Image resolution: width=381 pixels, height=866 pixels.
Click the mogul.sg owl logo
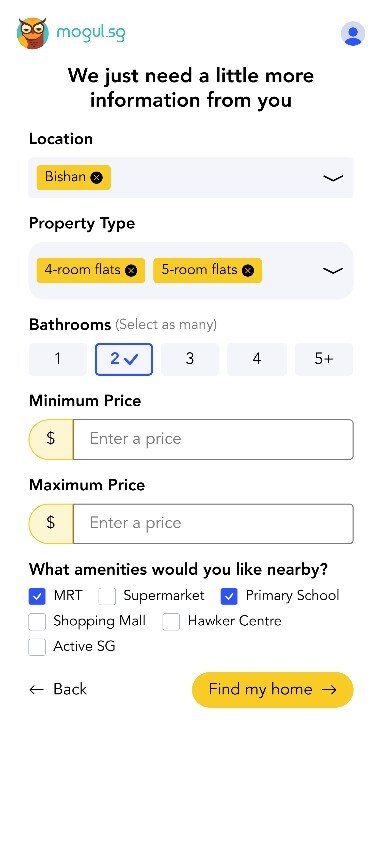point(33,33)
